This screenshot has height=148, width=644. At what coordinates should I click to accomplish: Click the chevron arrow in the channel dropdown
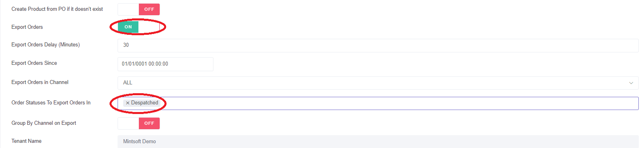pyautogui.click(x=631, y=83)
